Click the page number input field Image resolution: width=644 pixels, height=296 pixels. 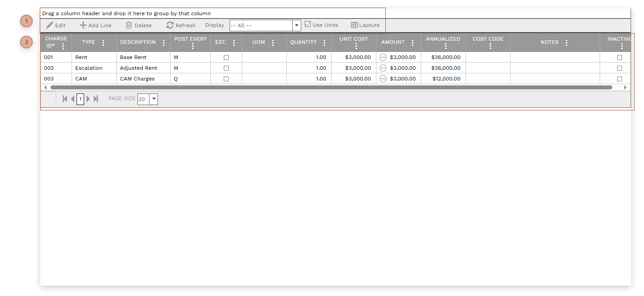tap(80, 99)
